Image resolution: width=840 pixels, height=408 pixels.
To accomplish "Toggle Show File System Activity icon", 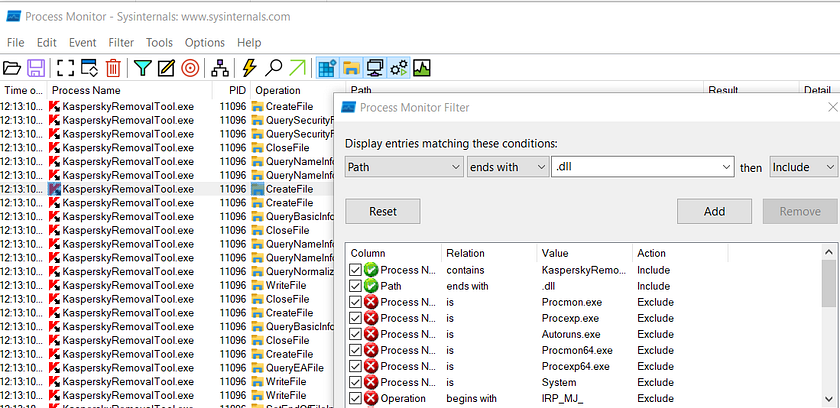I will 351,68.
